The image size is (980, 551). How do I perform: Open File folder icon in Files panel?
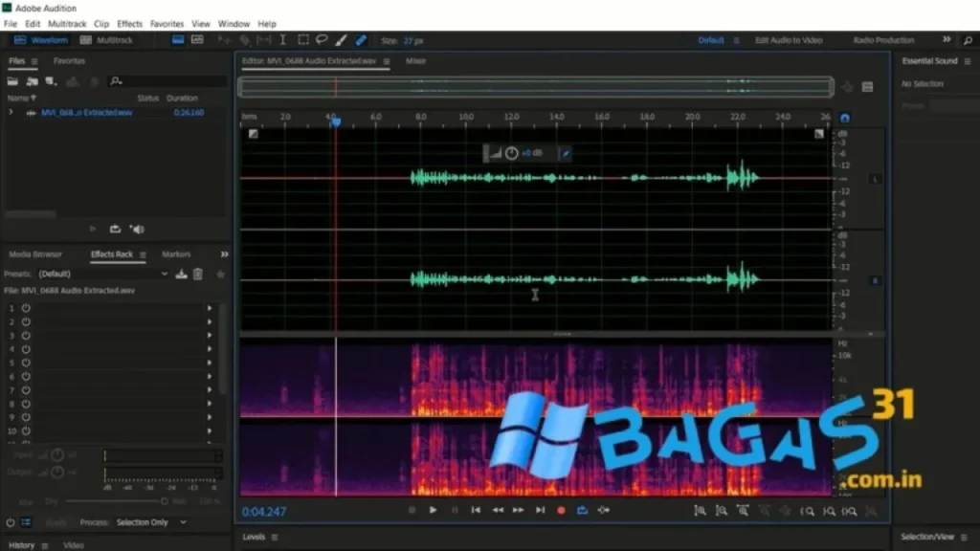coord(12,81)
